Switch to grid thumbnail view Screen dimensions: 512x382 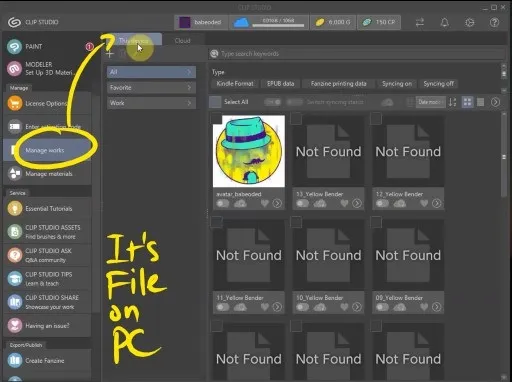467,102
